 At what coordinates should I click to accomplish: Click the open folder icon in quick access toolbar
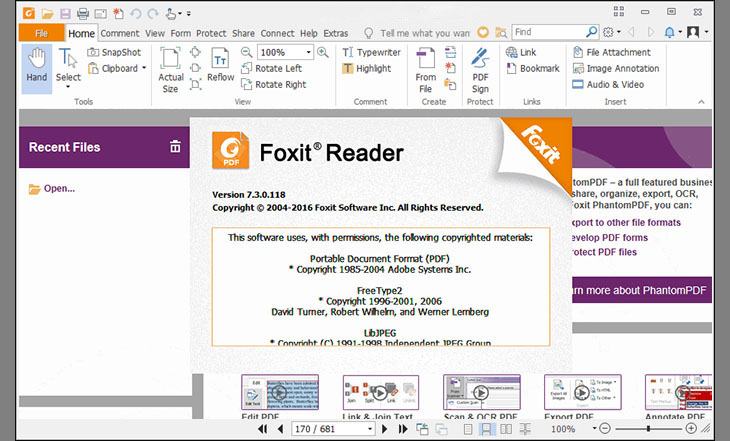tap(47, 14)
